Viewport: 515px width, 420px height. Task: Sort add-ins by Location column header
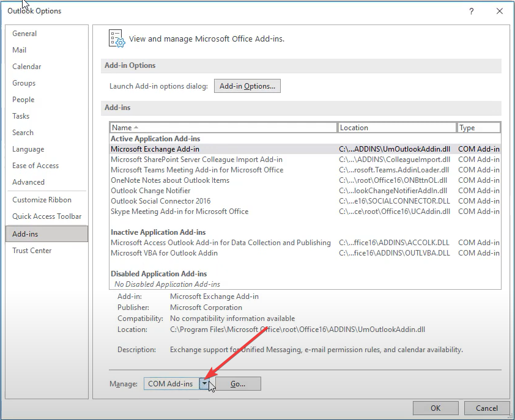point(397,127)
